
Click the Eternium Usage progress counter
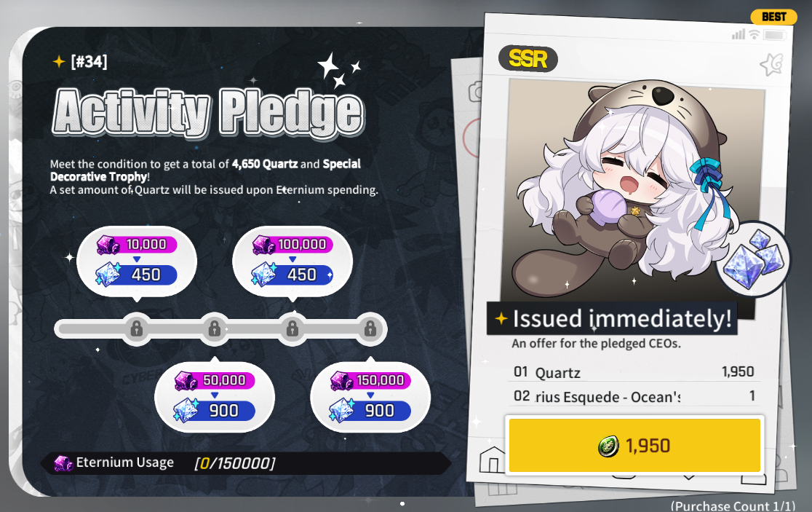[234, 463]
